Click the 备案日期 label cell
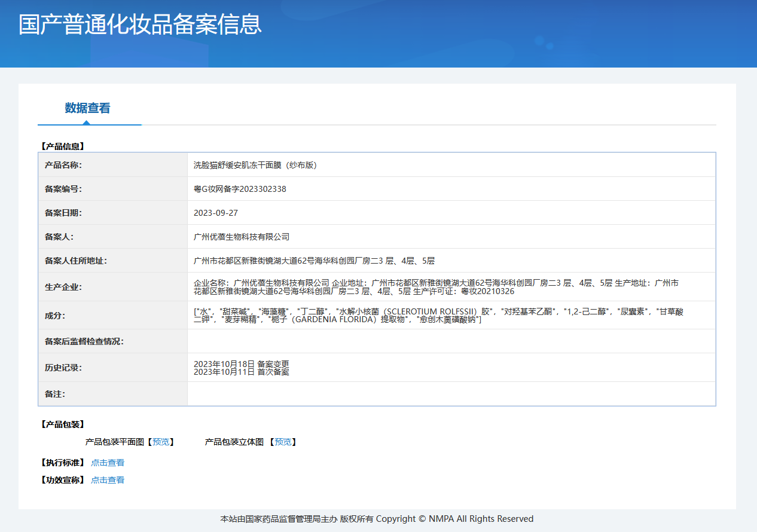The image size is (757, 532). (x=113, y=213)
